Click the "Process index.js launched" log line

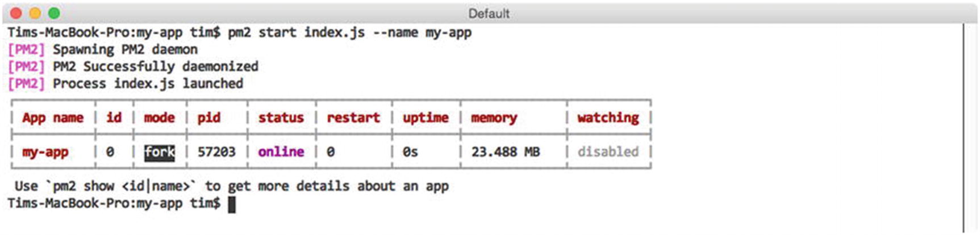pos(148,83)
